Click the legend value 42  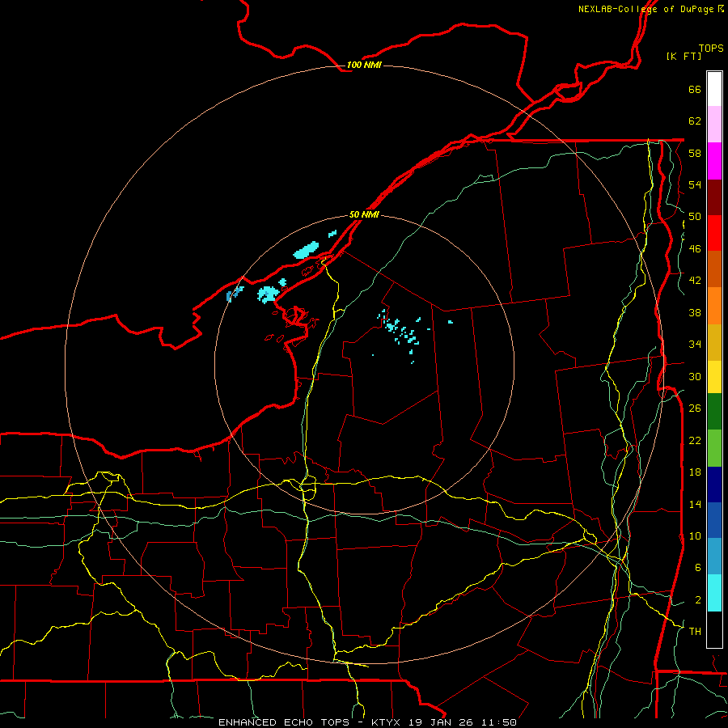695,281
